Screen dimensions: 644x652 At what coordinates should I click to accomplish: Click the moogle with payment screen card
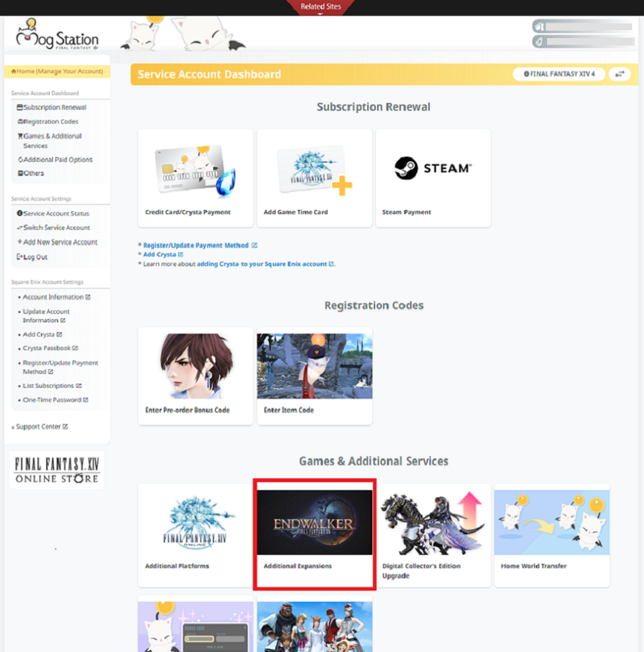pos(195,625)
